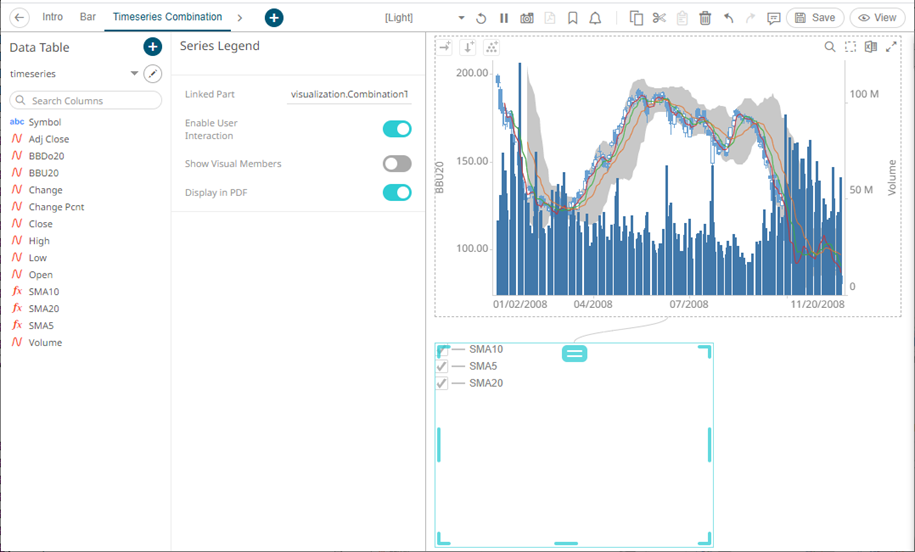This screenshot has width=915, height=552.
Task: Toggle Display in PDF switch off
Action: click(x=397, y=192)
